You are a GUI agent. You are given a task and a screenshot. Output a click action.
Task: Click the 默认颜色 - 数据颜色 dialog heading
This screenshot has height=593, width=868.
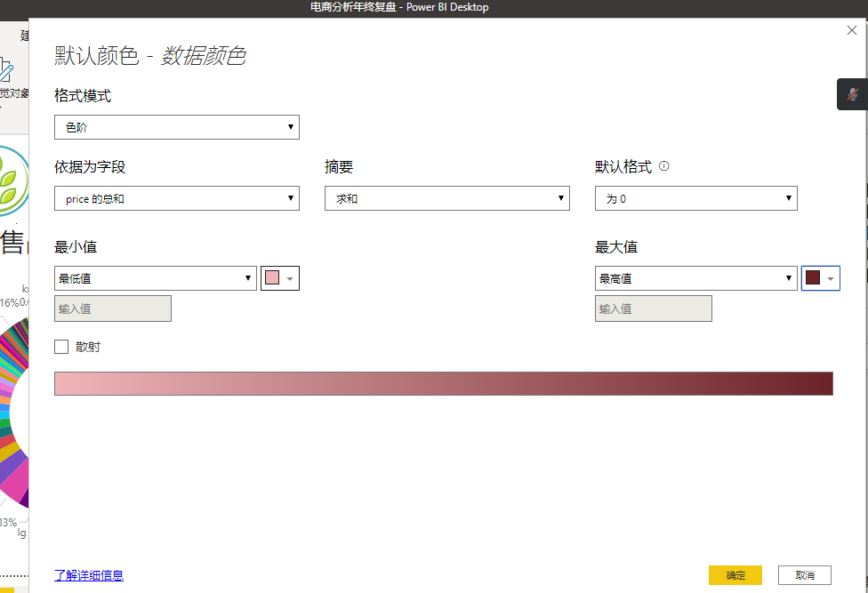(x=150, y=56)
